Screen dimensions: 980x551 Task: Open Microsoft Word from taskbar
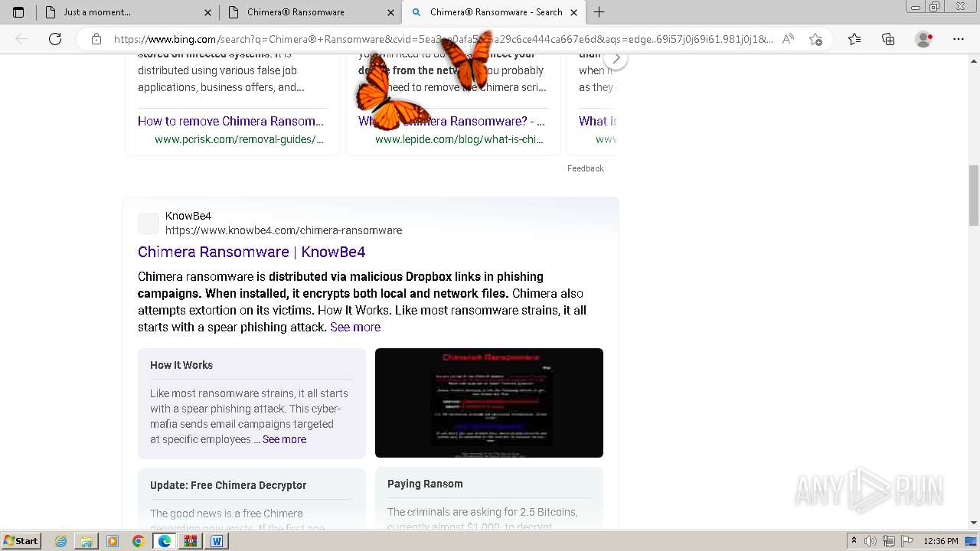pyautogui.click(x=216, y=541)
